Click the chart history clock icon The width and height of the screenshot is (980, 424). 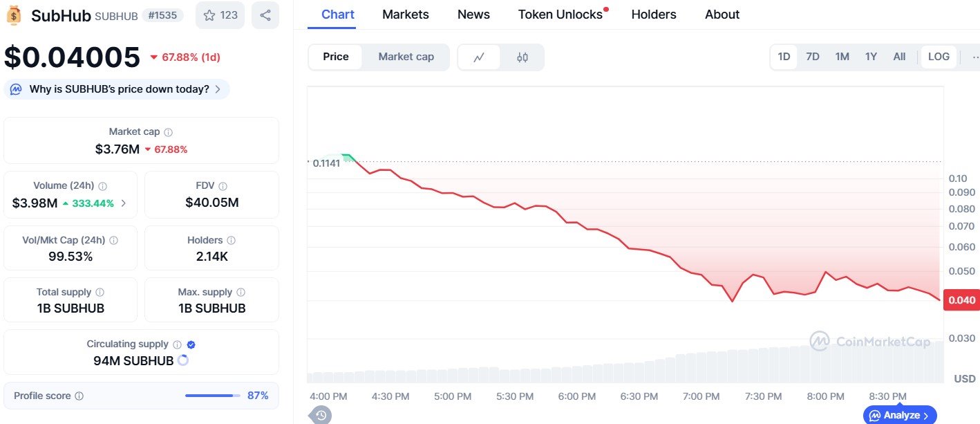[321, 415]
